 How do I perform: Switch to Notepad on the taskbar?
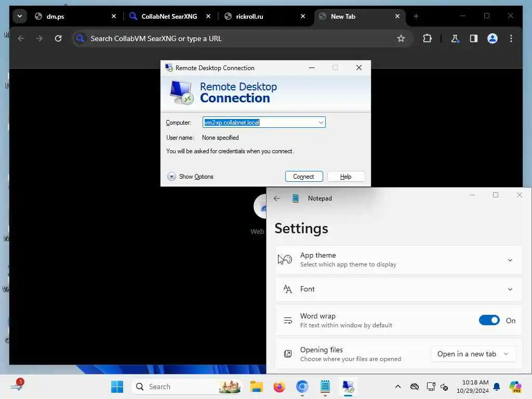point(325,387)
